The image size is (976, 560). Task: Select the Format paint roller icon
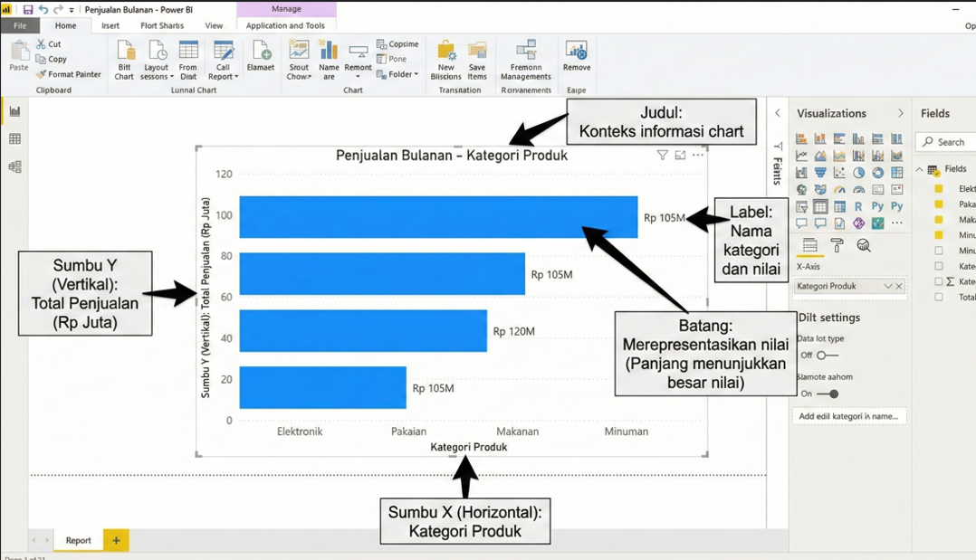[x=837, y=246]
